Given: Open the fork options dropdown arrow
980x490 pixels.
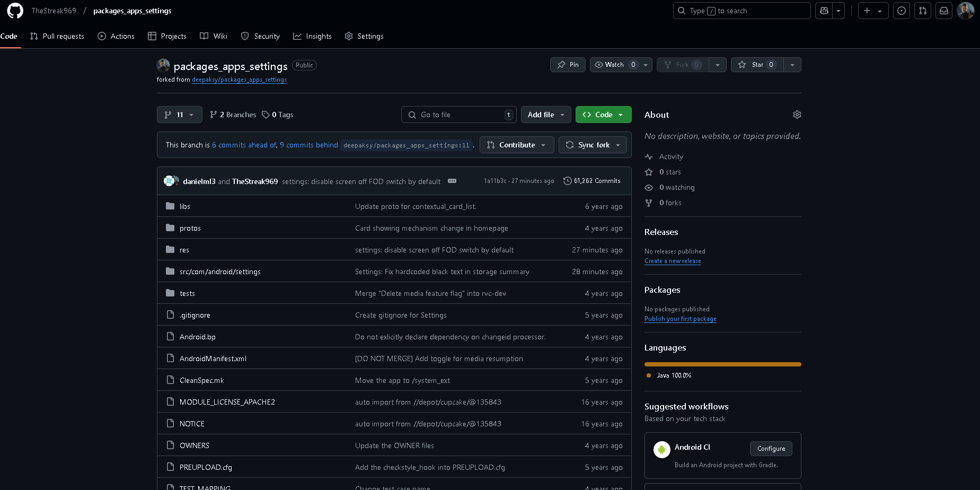Looking at the screenshot, I should (x=718, y=65).
